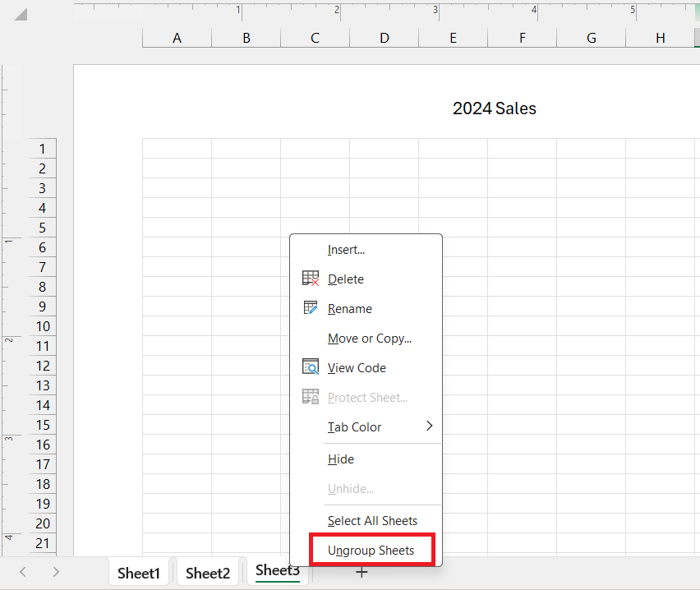This screenshot has height=590, width=700.
Task: Click the View Code magnifier icon
Action: tap(311, 366)
